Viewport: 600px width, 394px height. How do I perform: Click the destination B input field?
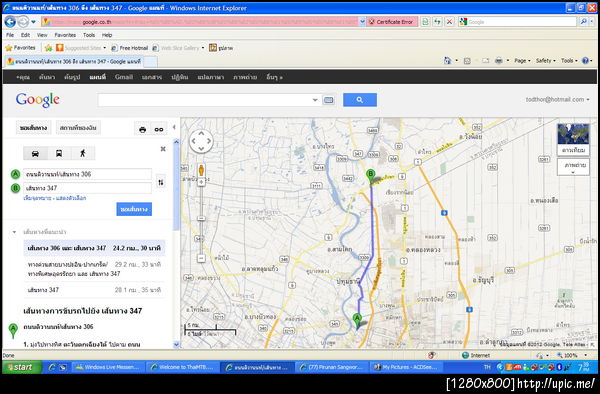click(x=87, y=188)
